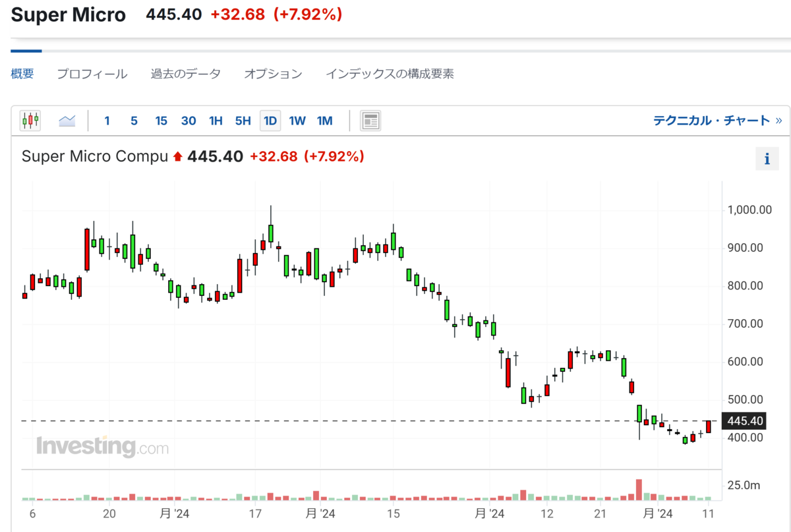Click the date label 15 on the time axis

tap(394, 514)
